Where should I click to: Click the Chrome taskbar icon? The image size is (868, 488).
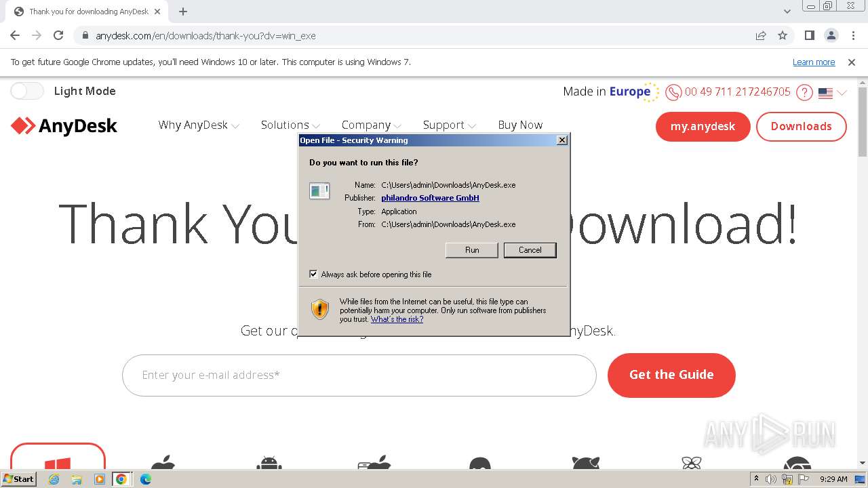[x=121, y=479]
